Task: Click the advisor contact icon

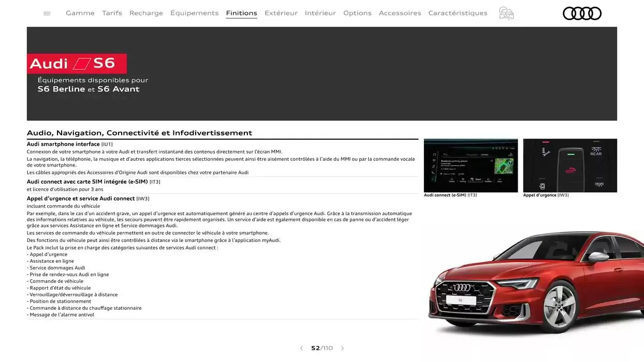Action: coord(506,13)
